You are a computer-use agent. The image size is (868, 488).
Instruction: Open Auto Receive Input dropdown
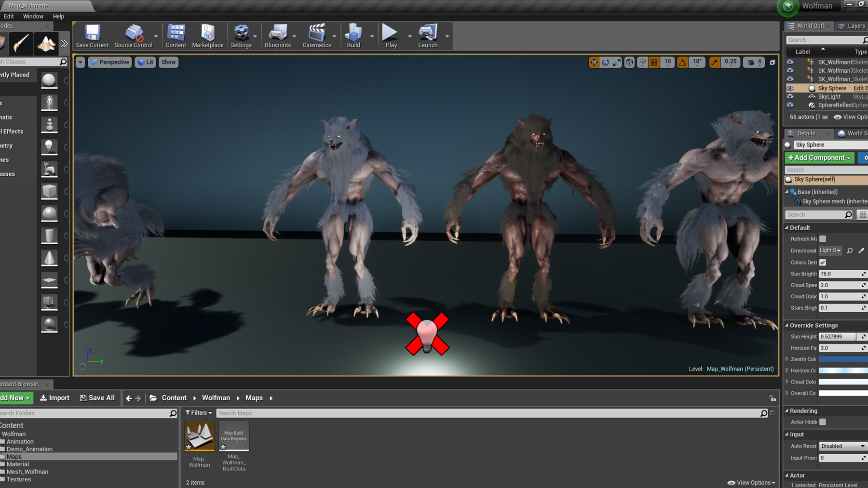pos(842,446)
